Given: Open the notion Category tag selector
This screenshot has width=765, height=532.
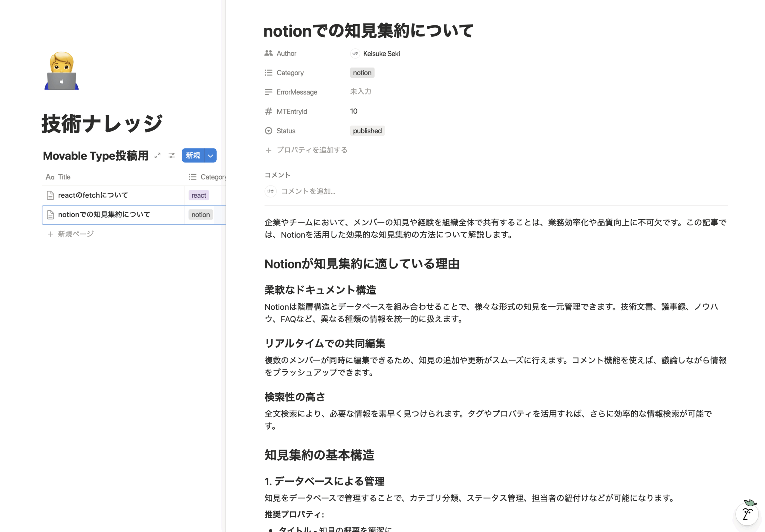Looking at the screenshot, I should tap(362, 73).
